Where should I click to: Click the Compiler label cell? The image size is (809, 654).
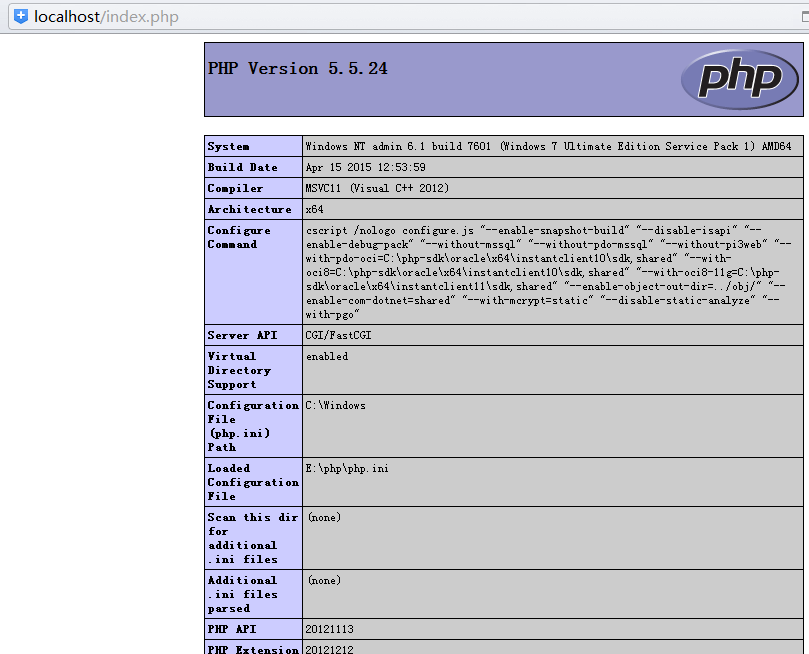point(236,189)
